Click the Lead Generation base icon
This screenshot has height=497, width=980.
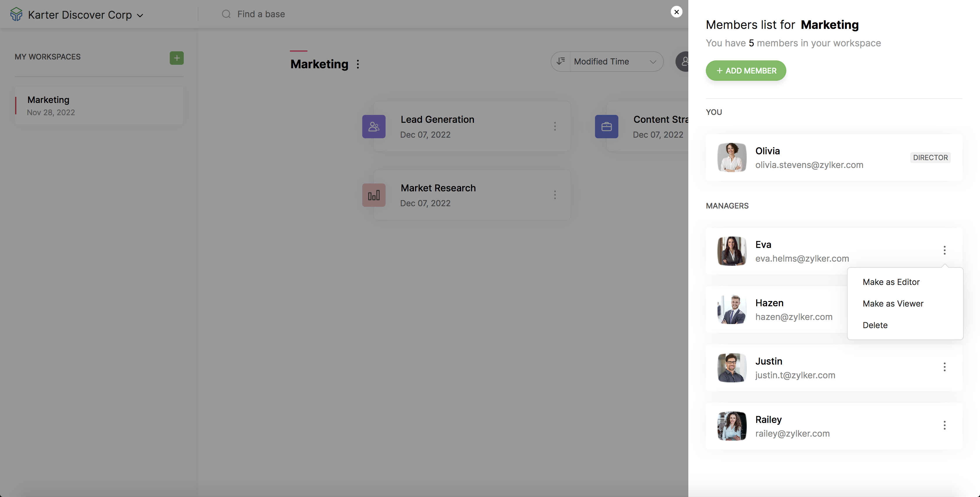tap(374, 127)
